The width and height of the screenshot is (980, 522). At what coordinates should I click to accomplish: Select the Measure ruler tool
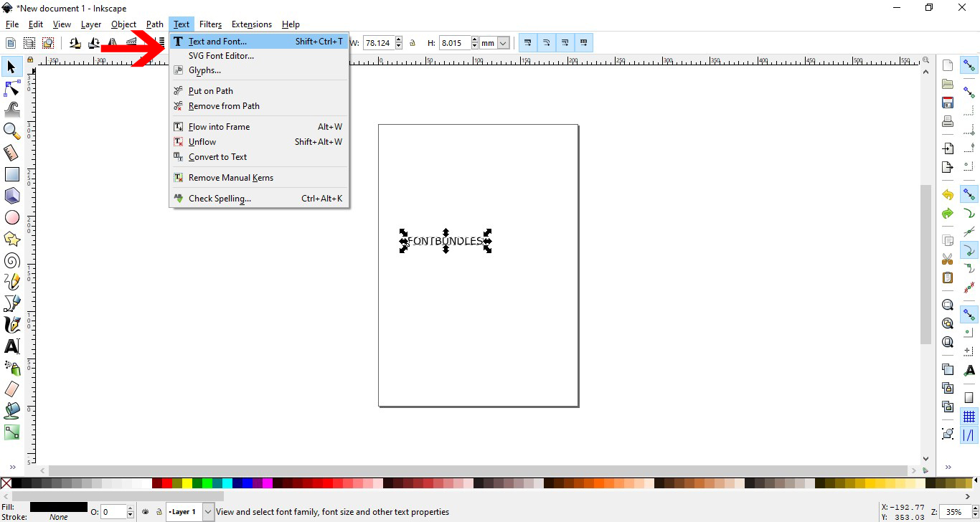[11, 153]
